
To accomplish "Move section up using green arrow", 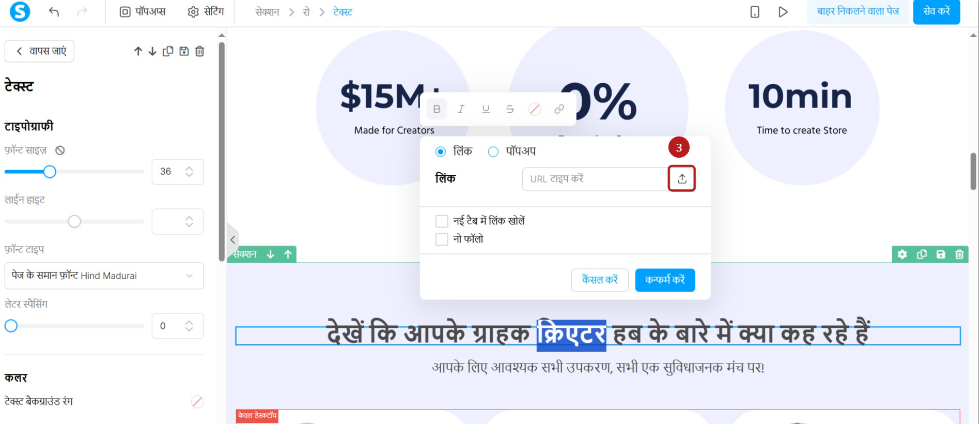I will pyautogui.click(x=288, y=254).
